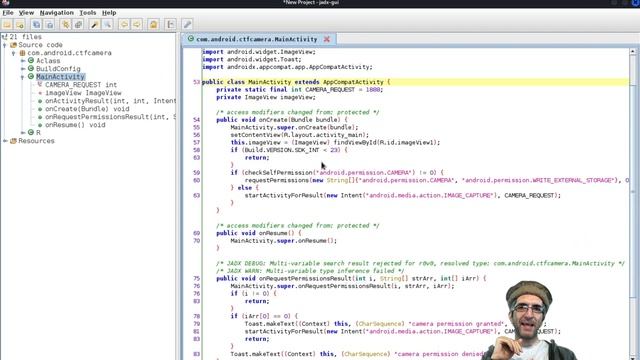Click the scroll-up arrow of code editor

point(633,52)
